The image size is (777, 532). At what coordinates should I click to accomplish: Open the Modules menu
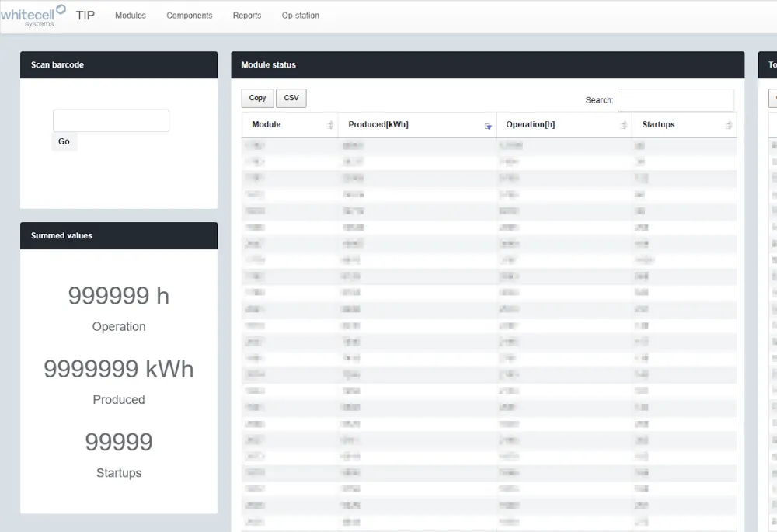[131, 16]
